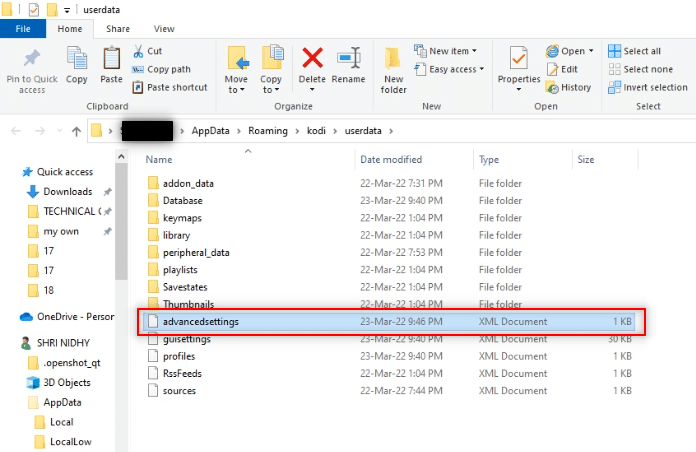This screenshot has height=452, width=696.
Task: Open OneDrive in the navigation pane
Action: click(75, 317)
